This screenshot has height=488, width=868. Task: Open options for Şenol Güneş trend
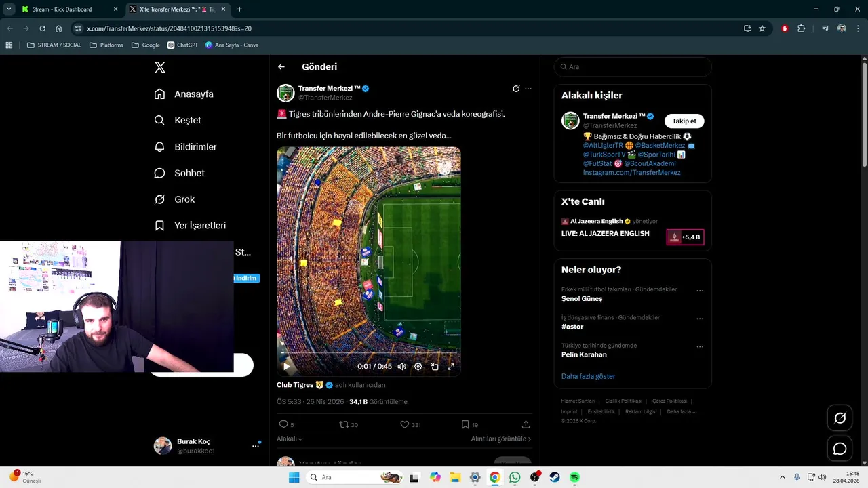click(x=700, y=291)
